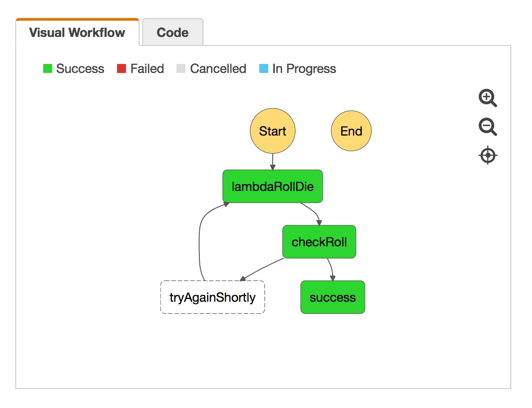This screenshot has height=408, width=532.
Task: Click the Failed legend label
Action: pyautogui.click(x=147, y=69)
